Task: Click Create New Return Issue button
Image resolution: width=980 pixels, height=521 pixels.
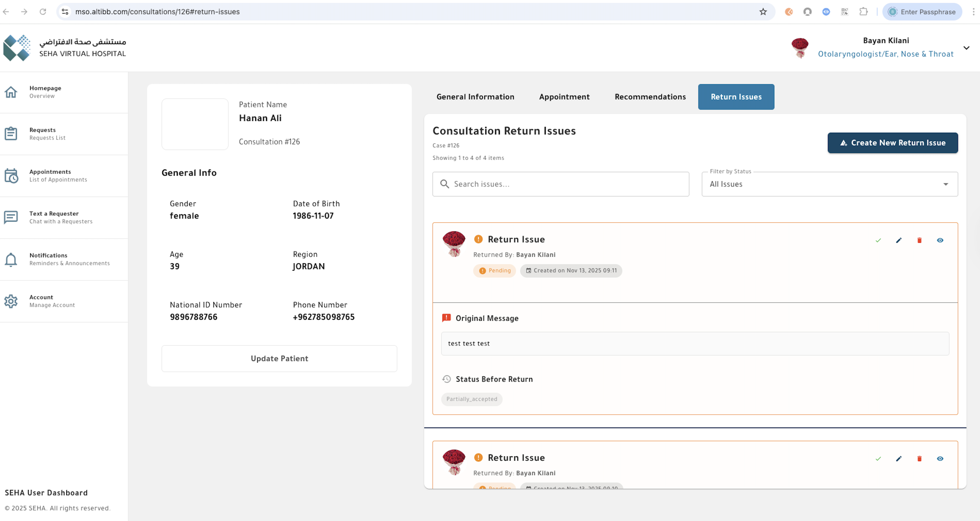Action: [893, 143]
